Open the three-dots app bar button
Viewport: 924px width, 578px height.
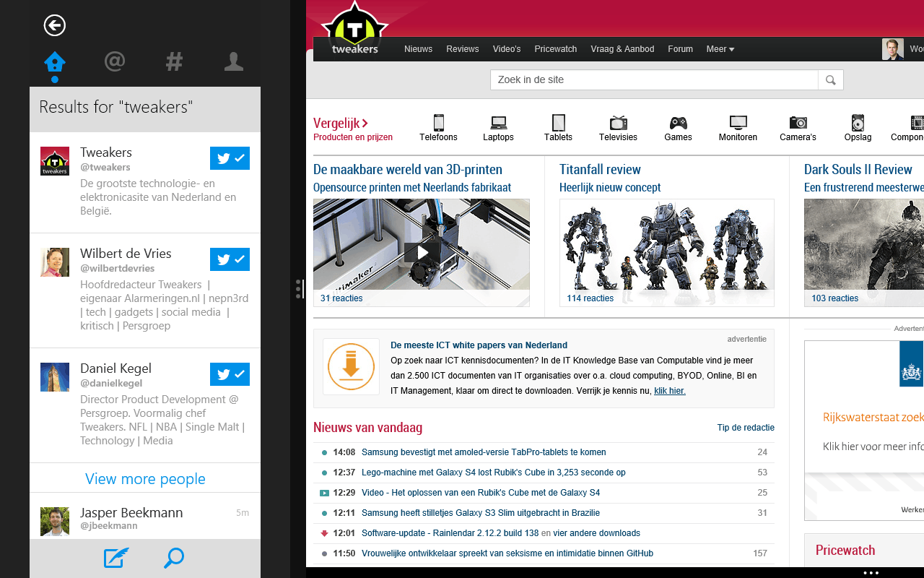[871, 572]
